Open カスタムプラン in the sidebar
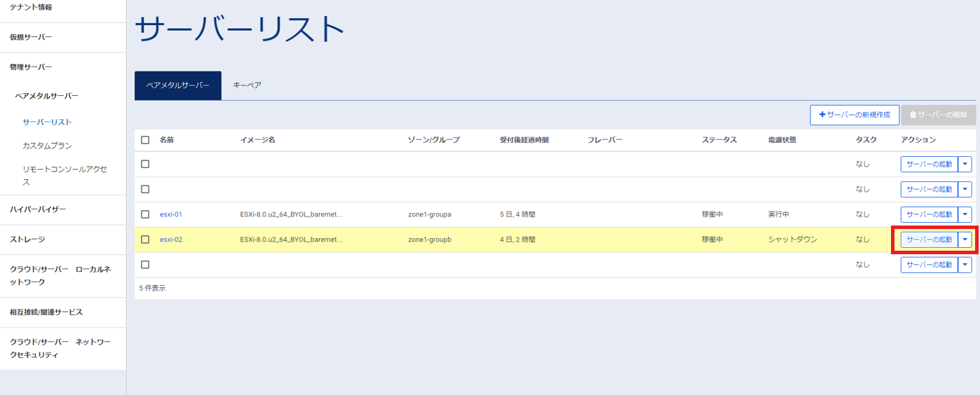The width and height of the screenshot is (980, 395). click(x=47, y=146)
